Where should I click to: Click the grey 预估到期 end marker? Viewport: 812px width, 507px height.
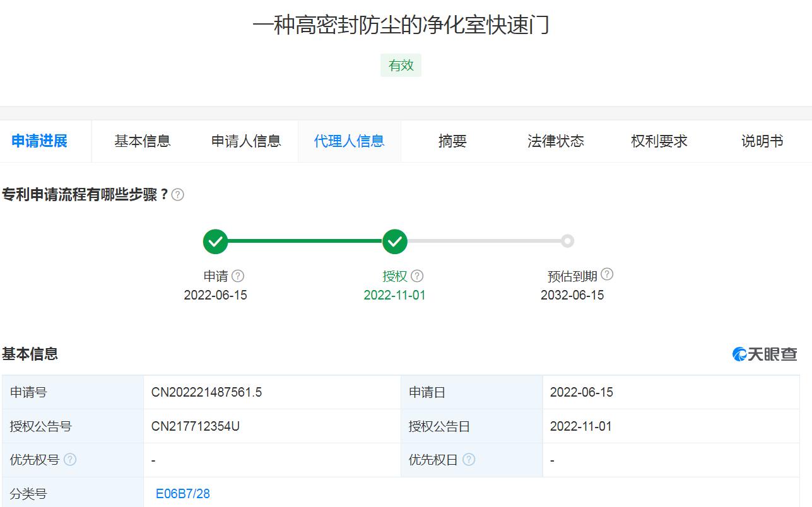pos(568,241)
